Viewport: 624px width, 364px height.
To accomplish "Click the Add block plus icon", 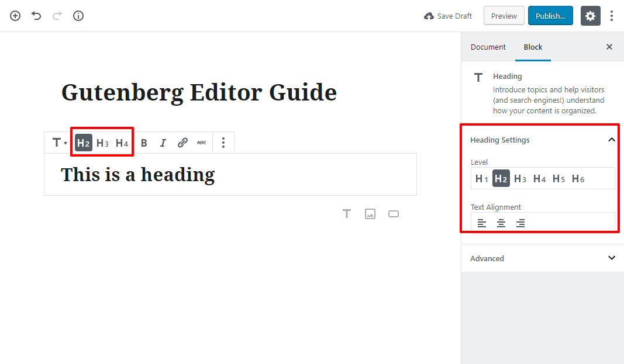I will pos(15,16).
